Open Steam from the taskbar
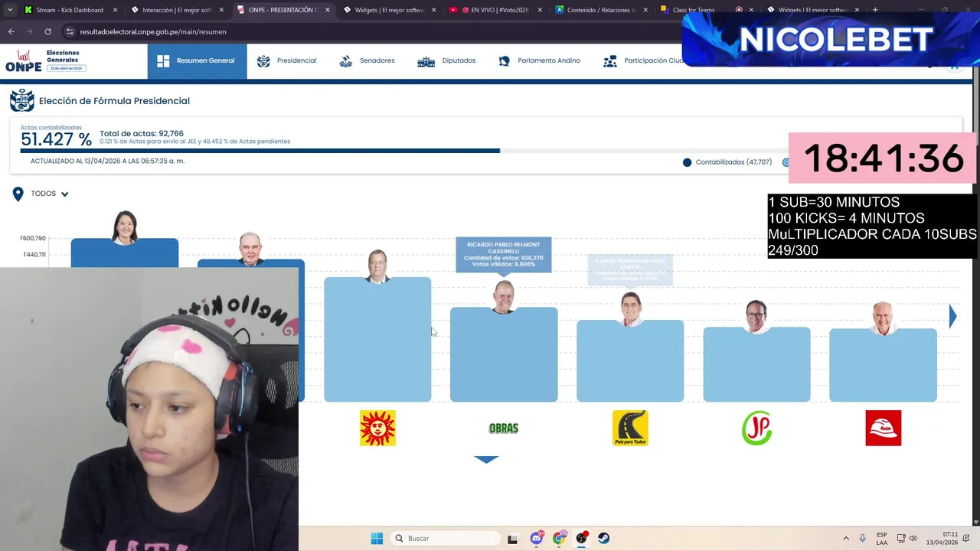The width and height of the screenshot is (980, 551). click(604, 538)
